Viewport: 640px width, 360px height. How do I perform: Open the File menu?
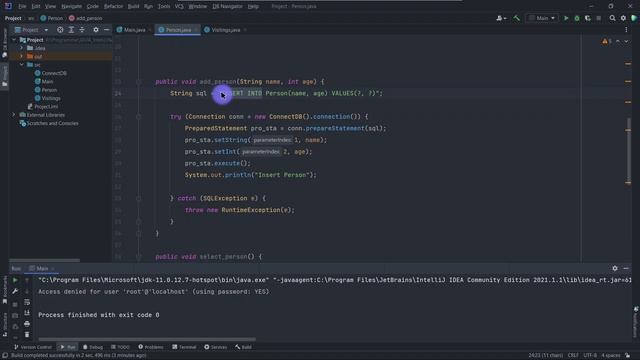click(22, 7)
